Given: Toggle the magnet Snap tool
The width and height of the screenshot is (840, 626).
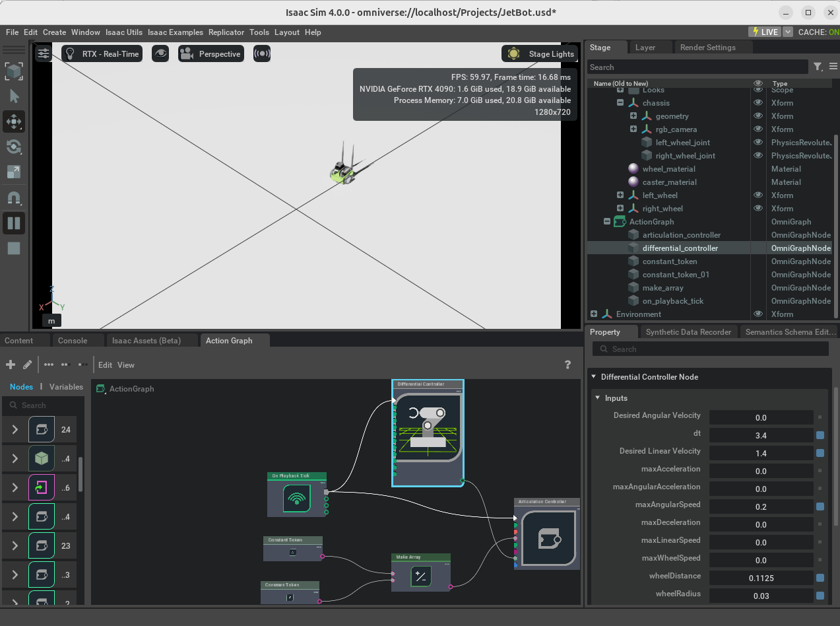Looking at the screenshot, I should pos(14,197).
